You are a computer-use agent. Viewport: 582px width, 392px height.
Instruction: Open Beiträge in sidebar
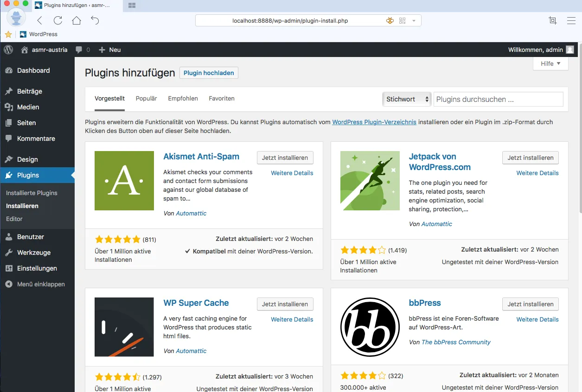37,91
